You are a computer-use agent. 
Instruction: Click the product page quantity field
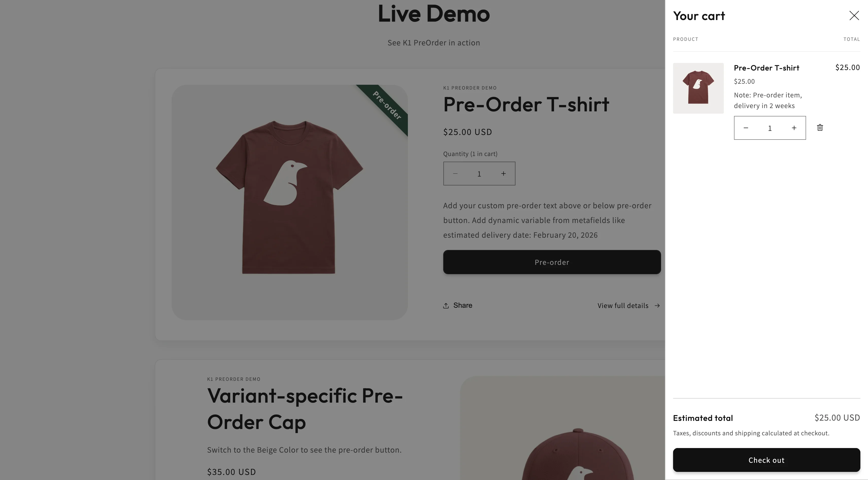[479, 174]
